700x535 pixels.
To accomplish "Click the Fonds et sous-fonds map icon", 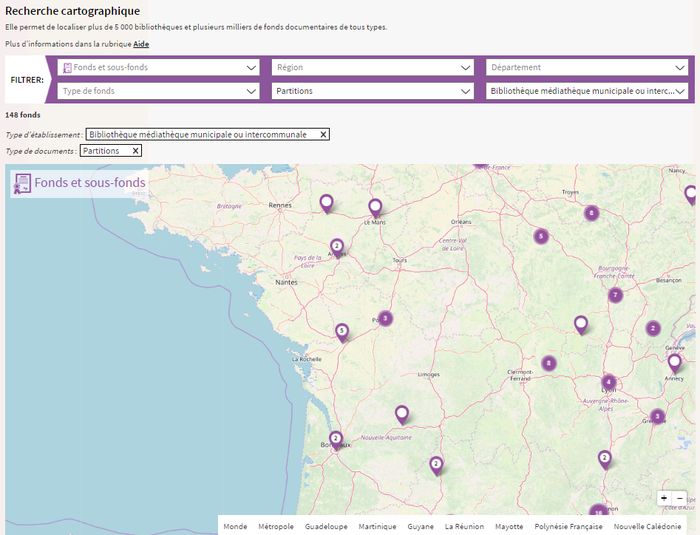I will (21, 183).
